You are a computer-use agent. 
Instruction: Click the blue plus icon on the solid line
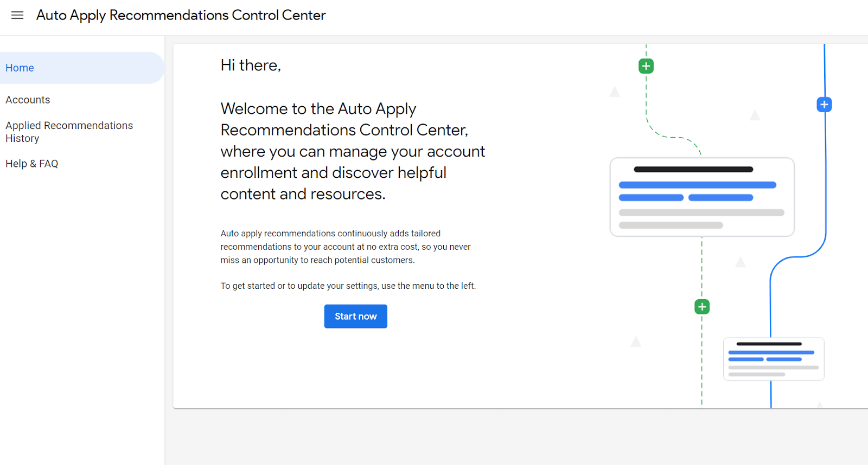(824, 105)
